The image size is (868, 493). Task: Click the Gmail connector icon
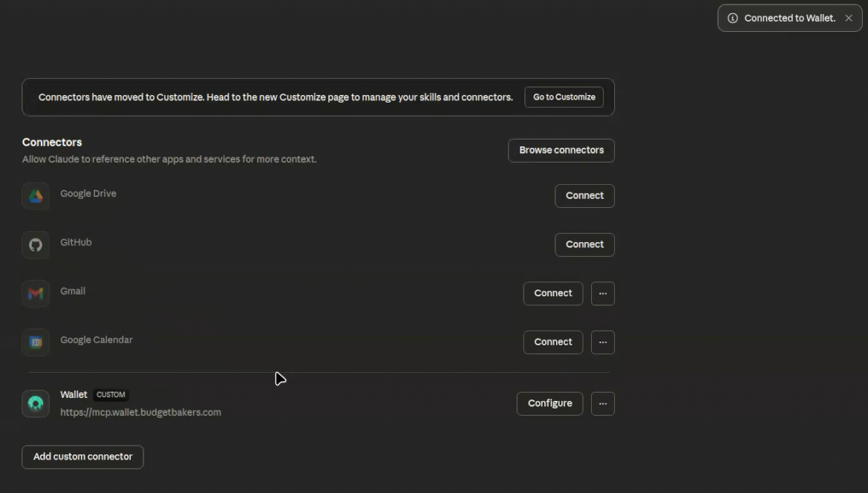[x=36, y=293]
